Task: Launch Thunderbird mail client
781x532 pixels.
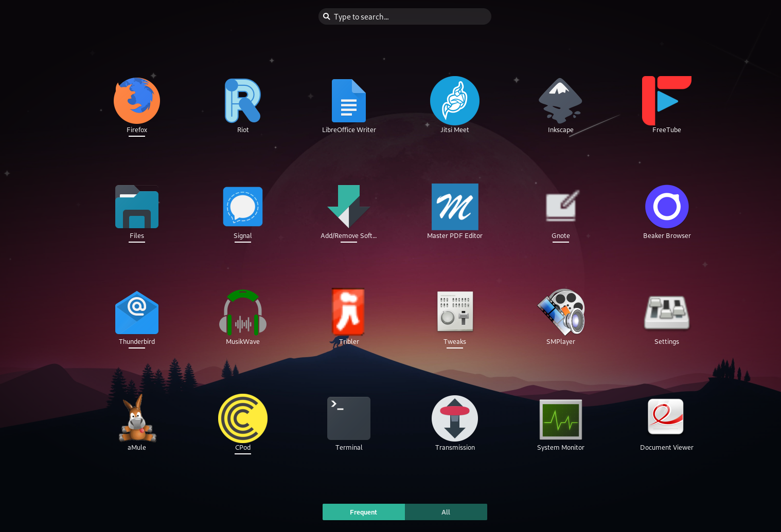Action: coord(137,313)
